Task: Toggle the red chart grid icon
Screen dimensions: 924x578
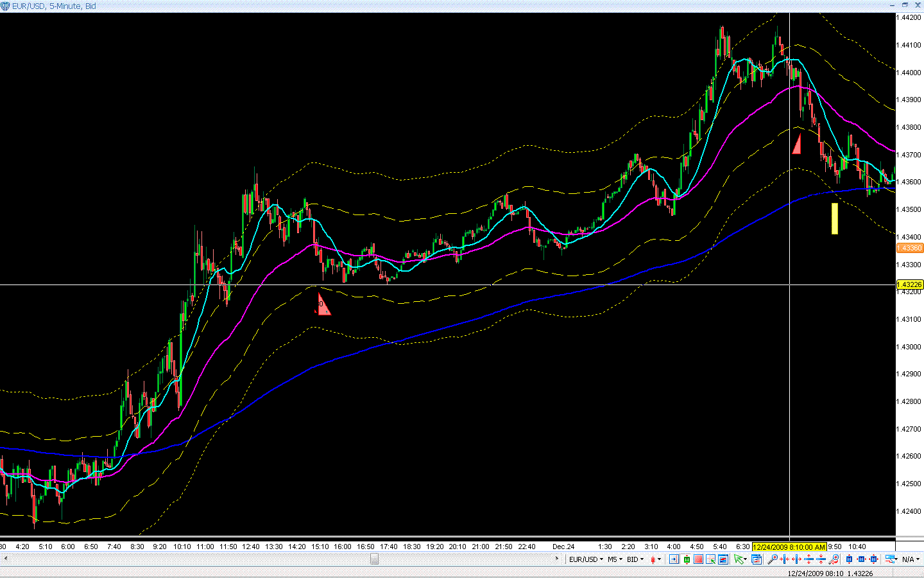Action: point(698,559)
